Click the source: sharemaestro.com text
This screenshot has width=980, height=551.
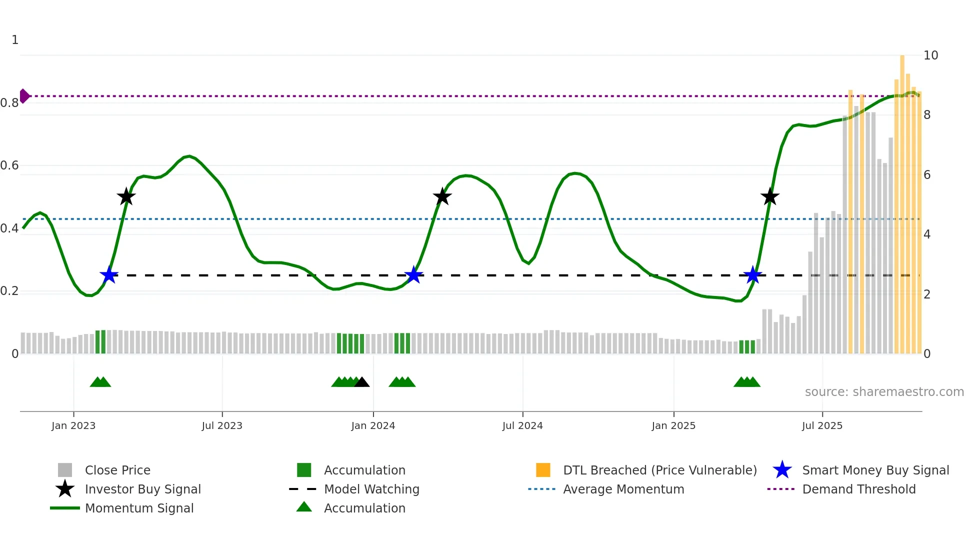[884, 391]
